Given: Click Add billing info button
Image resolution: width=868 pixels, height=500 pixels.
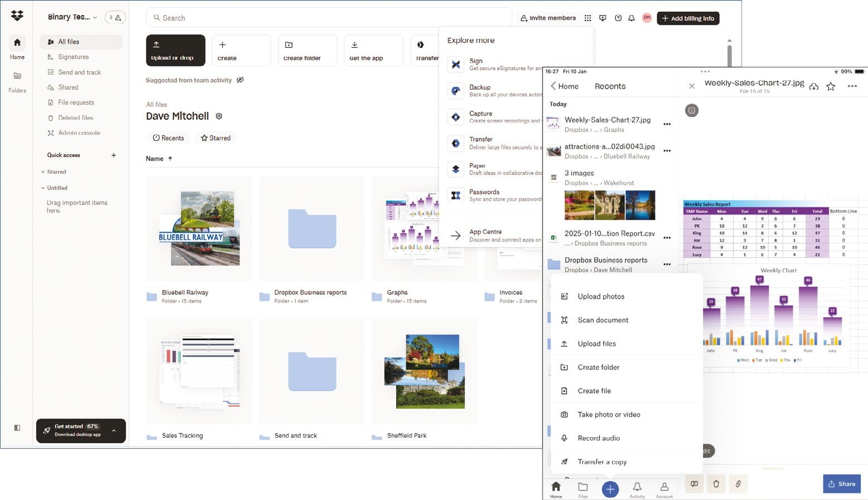Looking at the screenshot, I should coord(688,18).
